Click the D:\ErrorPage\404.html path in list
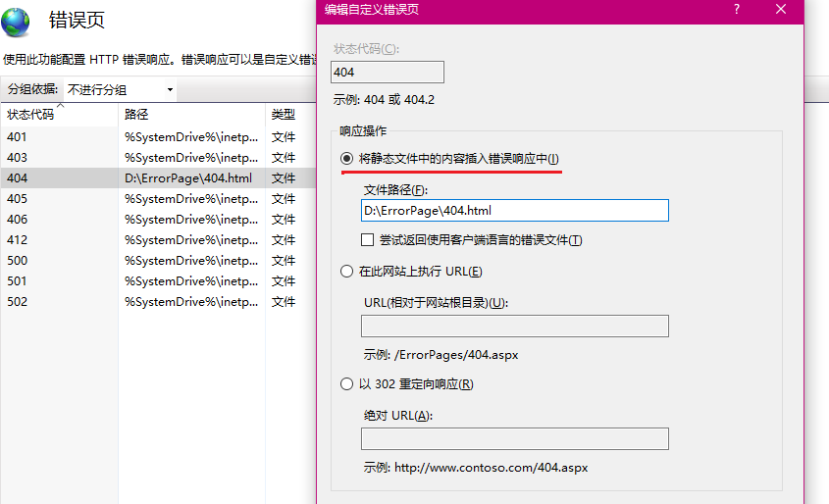 (188, 178)
